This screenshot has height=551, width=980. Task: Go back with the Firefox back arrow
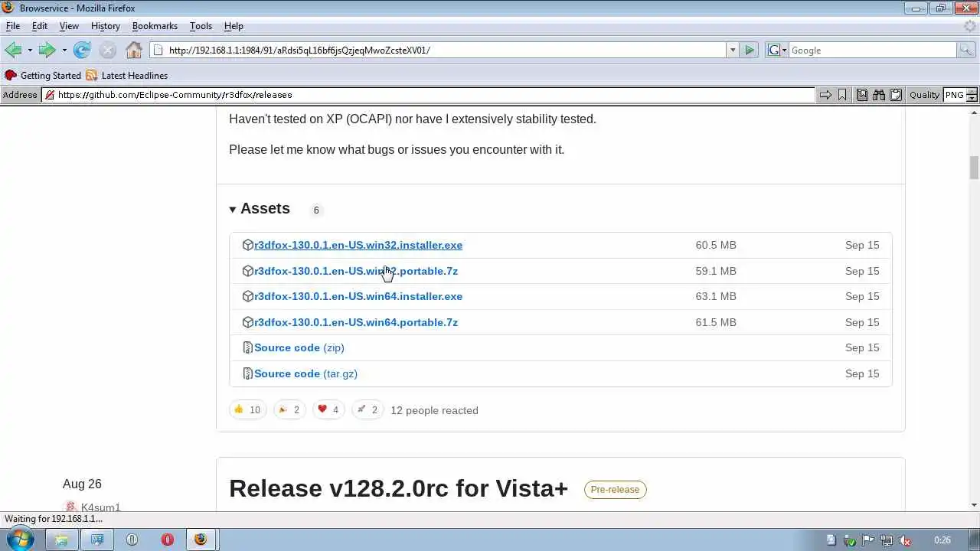pyautogui.click(x=13, y=50)
